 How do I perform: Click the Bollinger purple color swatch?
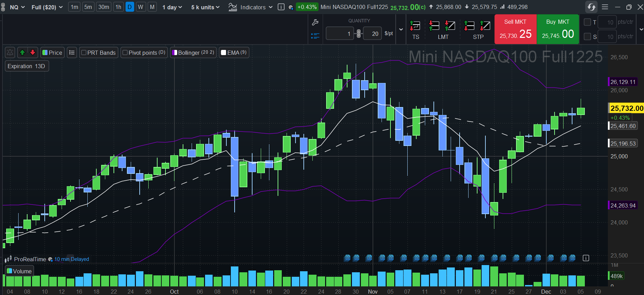tap(175, 53)
